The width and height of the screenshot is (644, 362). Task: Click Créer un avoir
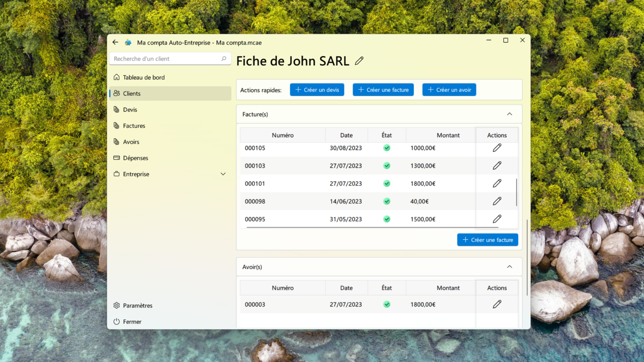coord(449,89)
